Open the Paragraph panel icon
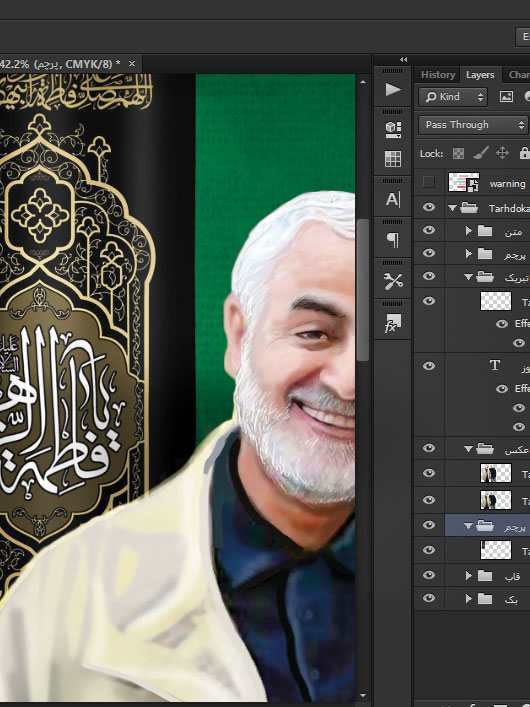530x707 pixels. point(393,239)
